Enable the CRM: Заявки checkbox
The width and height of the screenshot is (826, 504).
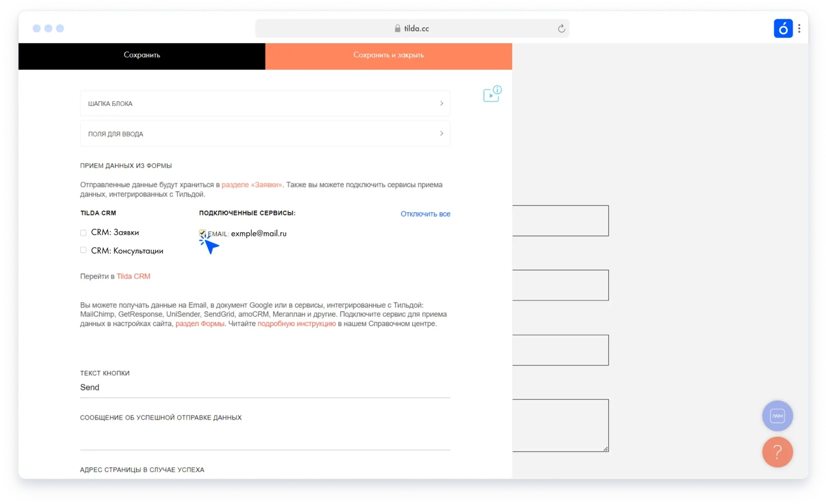click(83, 233)
